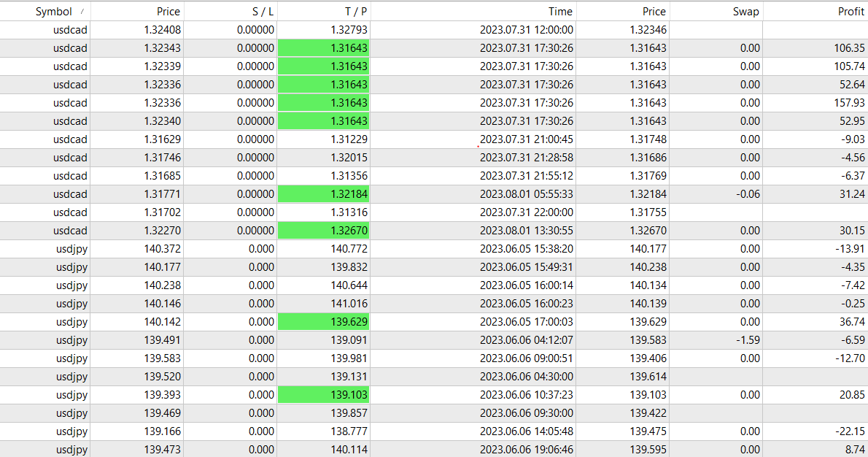Click the loss value -9.03
The image size is (868, 457).
tap(853, 139)
